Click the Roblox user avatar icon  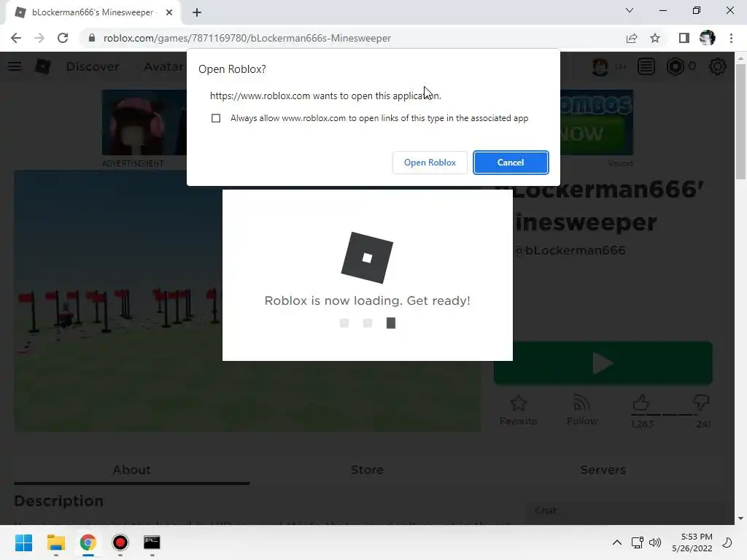click(600, 66)
